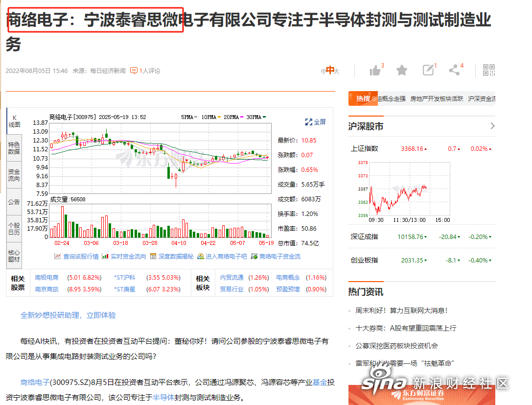The width and height of the screenshot is (532, 405).
Task: Select large font size 大
Action: pyautogui.click(x=337, y=71)
